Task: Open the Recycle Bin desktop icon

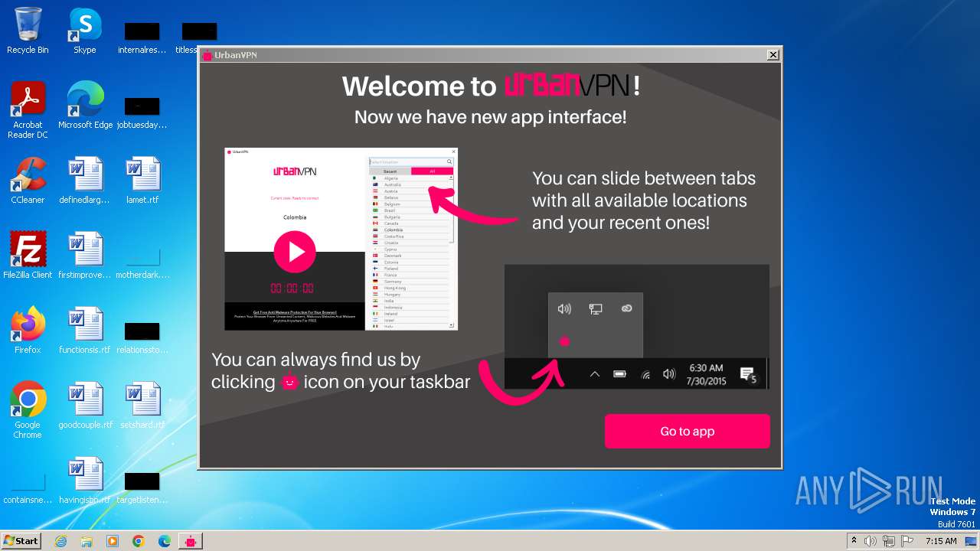Action: pyautogui.click(x=28, y=31)
